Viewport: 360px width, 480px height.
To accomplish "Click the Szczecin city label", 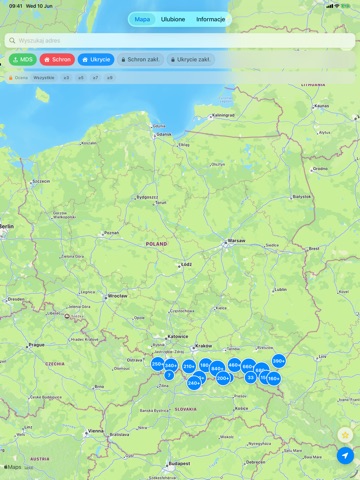I will [41, 181].
